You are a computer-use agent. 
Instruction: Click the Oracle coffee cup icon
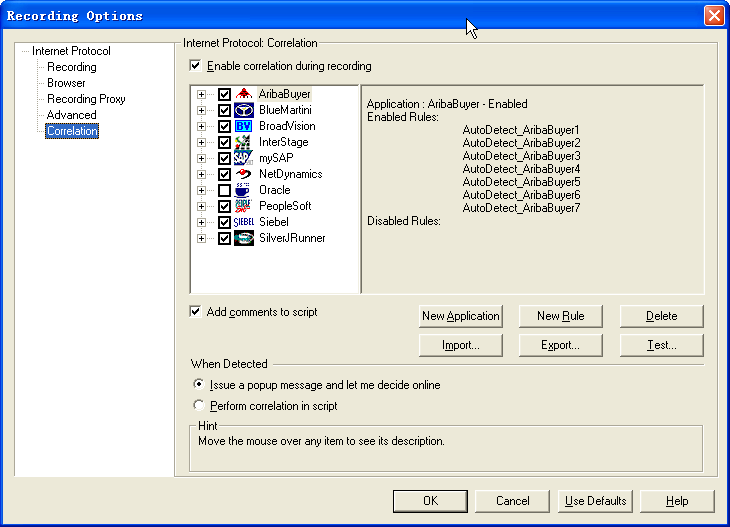click(243, 190)
